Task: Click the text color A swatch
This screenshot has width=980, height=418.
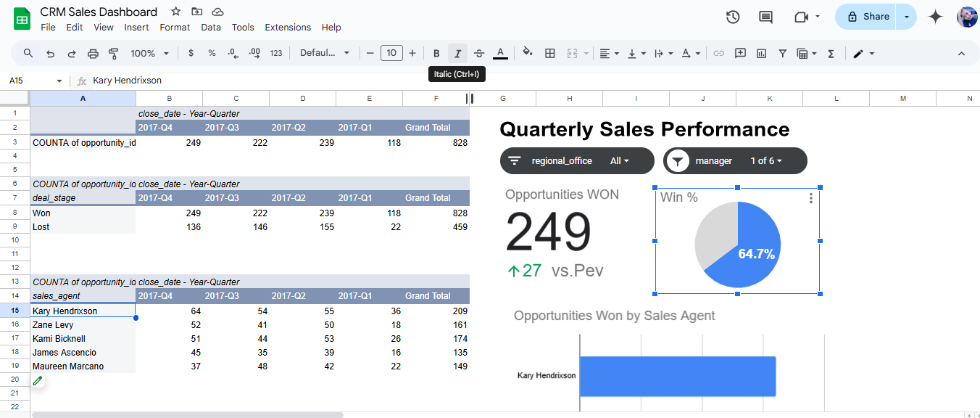Action: (500, 53)
